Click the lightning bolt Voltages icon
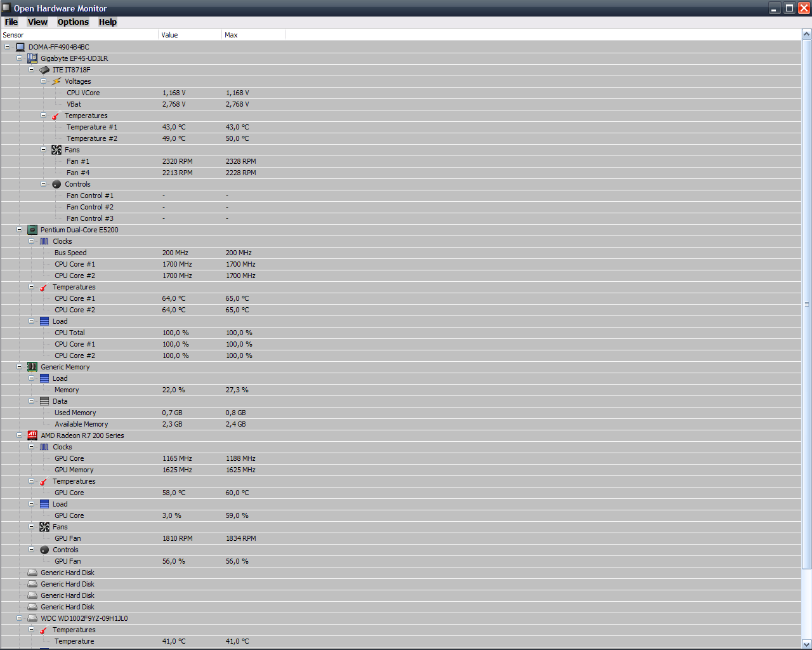Screen dimensions: 812x650 56,81
